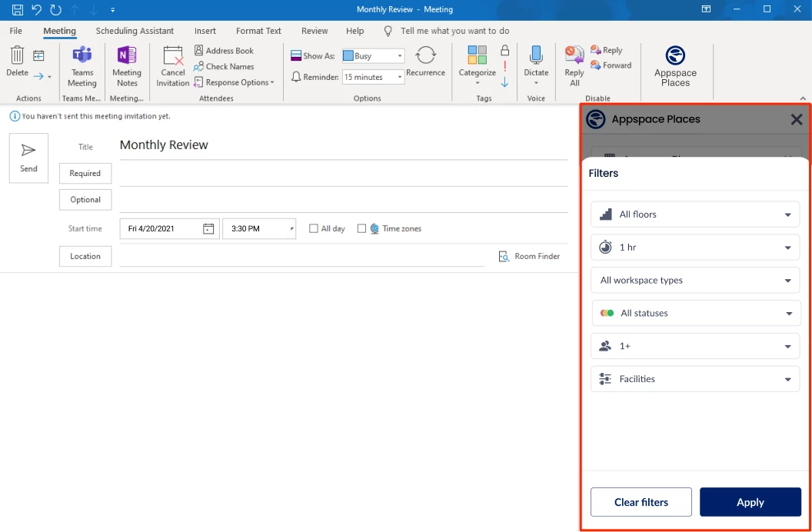Click Reply in the ribbon

(607, 50)
